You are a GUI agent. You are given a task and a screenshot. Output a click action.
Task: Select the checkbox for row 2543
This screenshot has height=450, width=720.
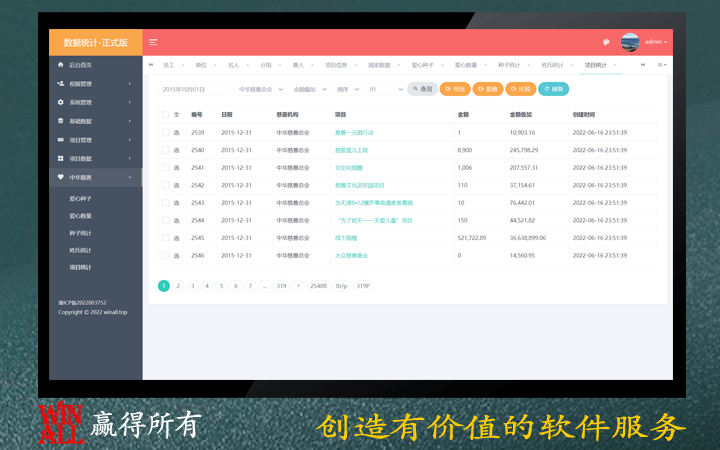[166, 202]
